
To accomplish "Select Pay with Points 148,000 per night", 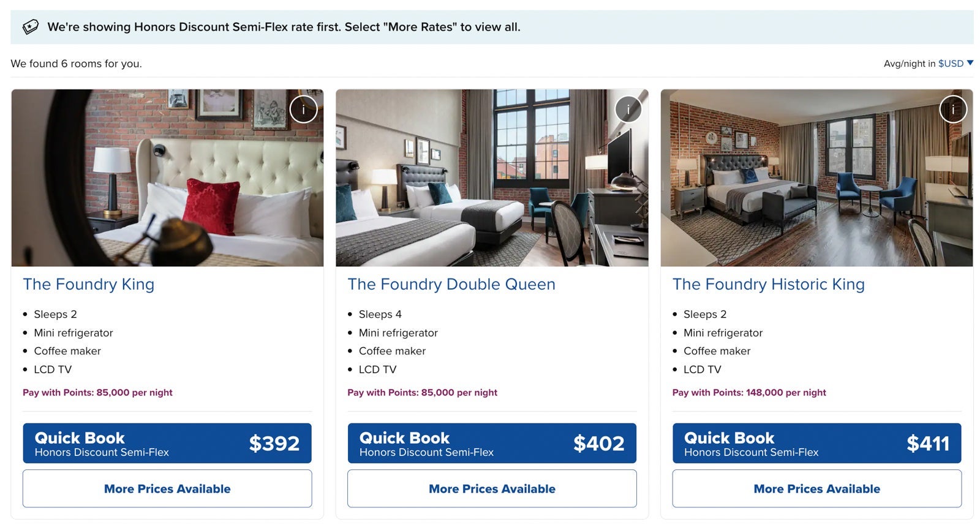I will point(748,392).
